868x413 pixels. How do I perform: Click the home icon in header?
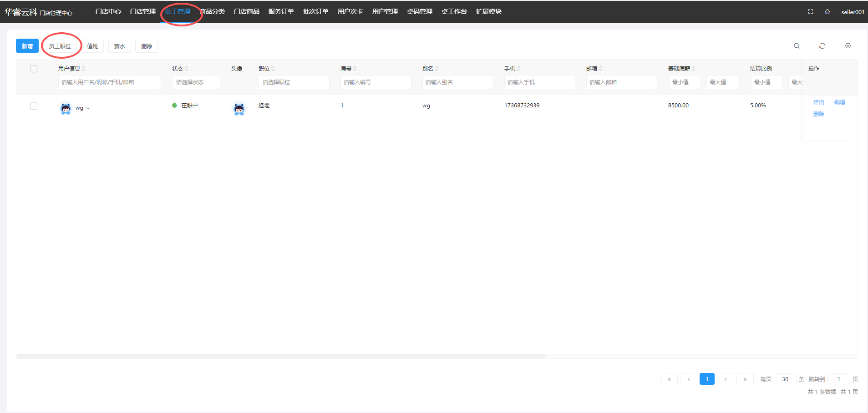[827, 12]
